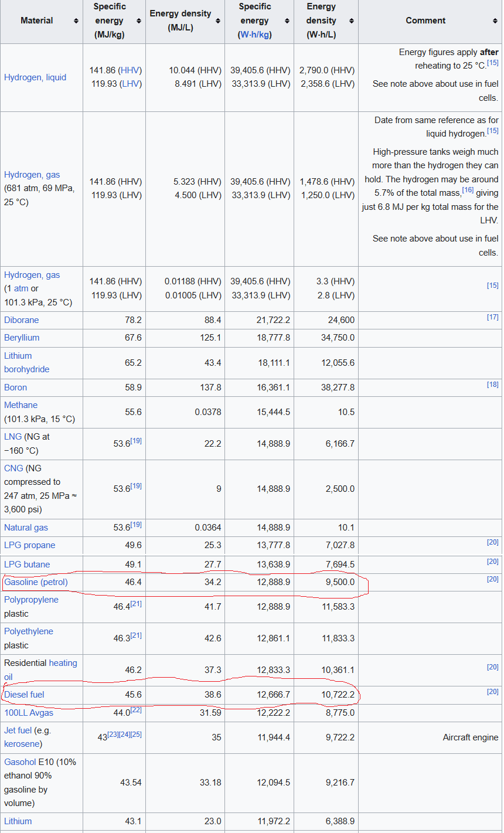Viewport: 504px width, 833px height.
Task: Sort by Energy density (MJ/L) column
Action: click(x=217, y=21)
